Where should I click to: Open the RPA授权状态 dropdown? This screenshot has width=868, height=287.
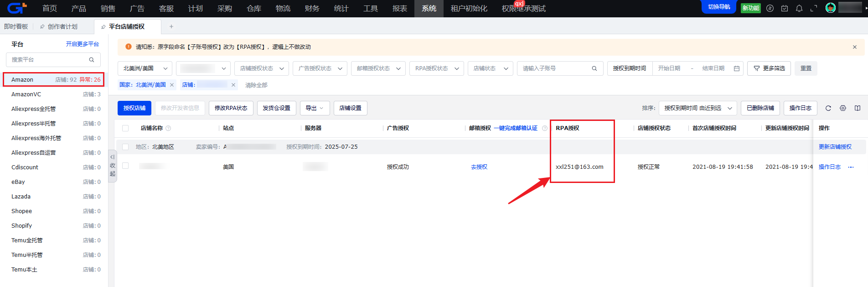[x=437, y=68]
